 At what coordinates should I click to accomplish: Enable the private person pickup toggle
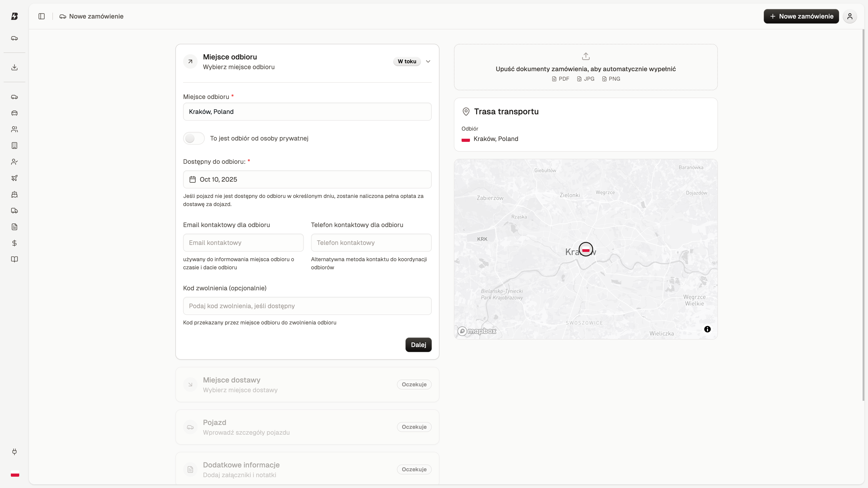[194, 138]
